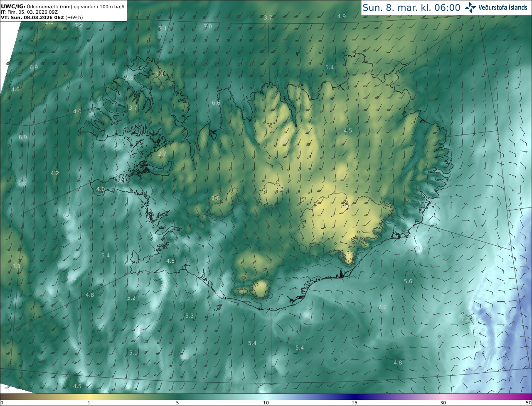Click the 6.6 value on the map
The image size is (532, 406).
coord(216,103)
